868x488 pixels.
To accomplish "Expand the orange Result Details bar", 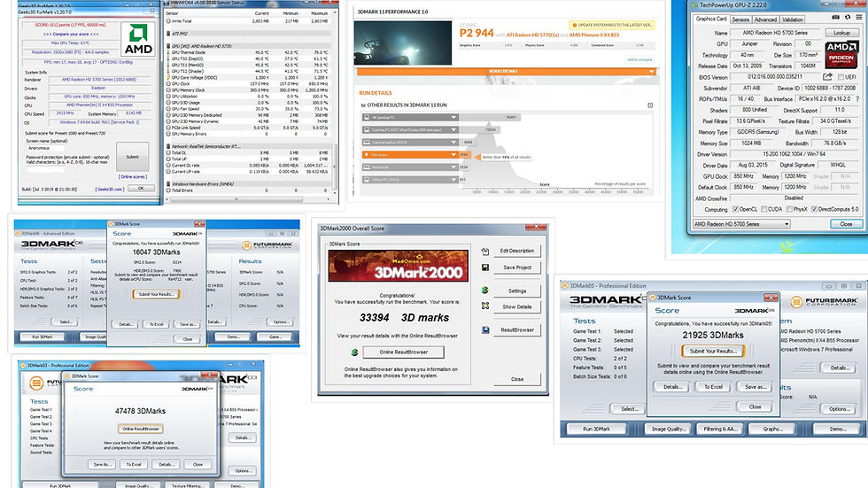I will (x=508, y=72).
